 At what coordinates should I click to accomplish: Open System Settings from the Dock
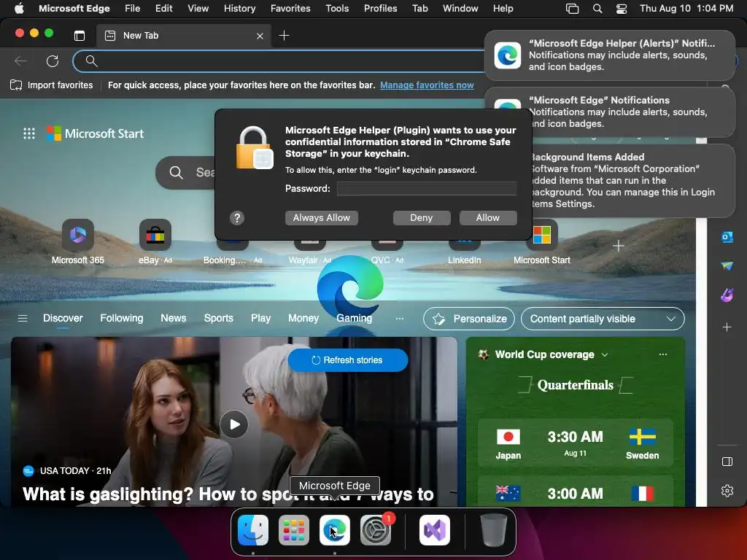[376, 530]
